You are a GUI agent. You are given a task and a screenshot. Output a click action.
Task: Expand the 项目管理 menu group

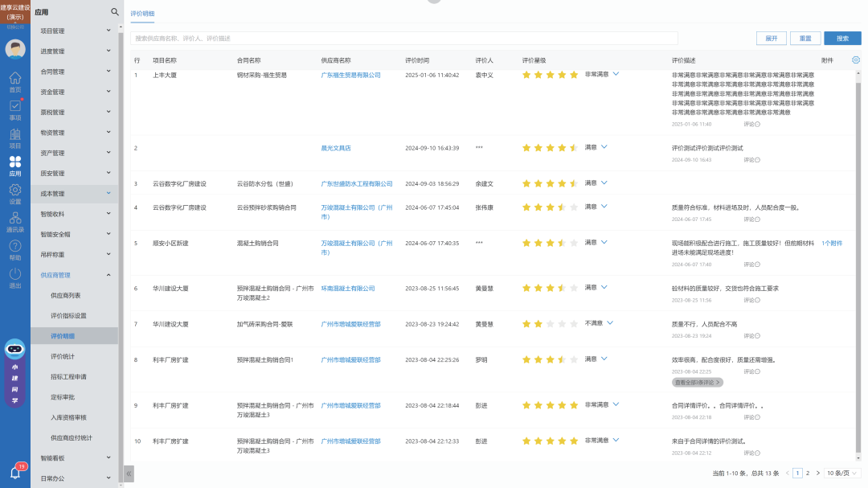tap(108, 31)
